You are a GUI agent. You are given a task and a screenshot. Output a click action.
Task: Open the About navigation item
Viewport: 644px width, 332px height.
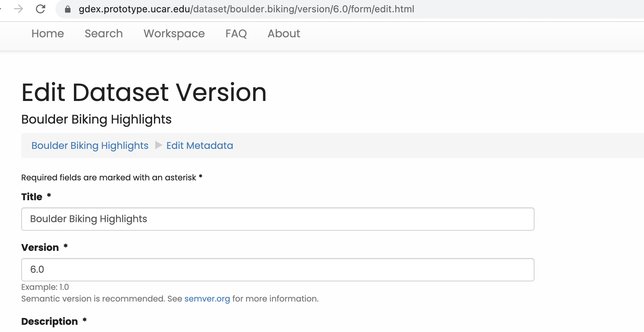pyautogui.click(x=284, y=34)
